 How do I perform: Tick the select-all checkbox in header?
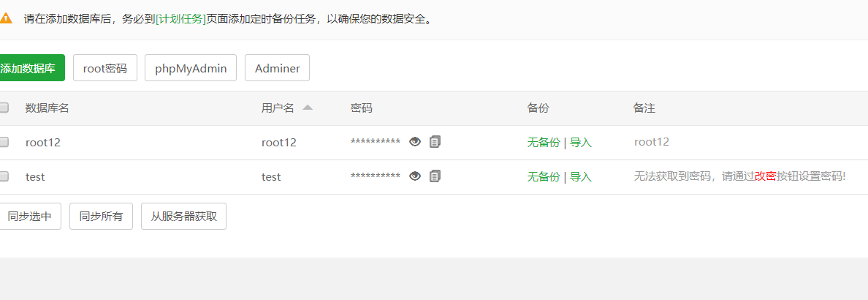click(x=4, y=108)
